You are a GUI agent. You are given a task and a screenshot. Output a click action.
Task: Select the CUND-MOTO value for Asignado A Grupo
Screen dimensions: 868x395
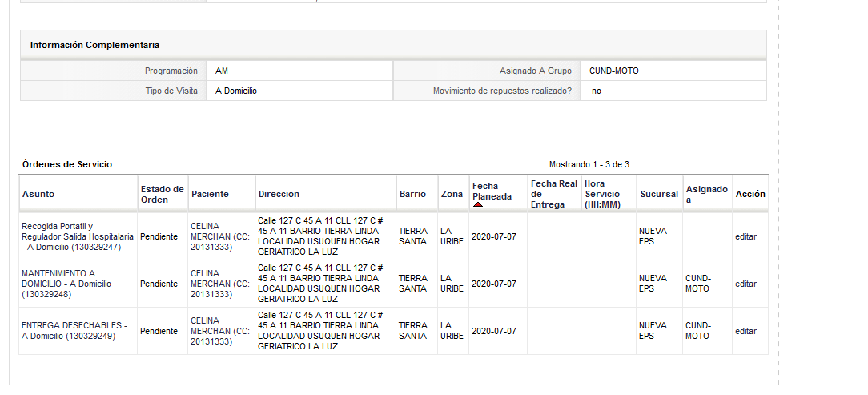(x=614, y=71)
